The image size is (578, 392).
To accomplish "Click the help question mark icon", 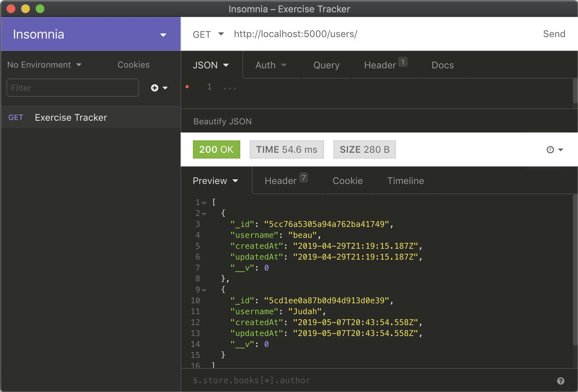I will tap(561, 381).
